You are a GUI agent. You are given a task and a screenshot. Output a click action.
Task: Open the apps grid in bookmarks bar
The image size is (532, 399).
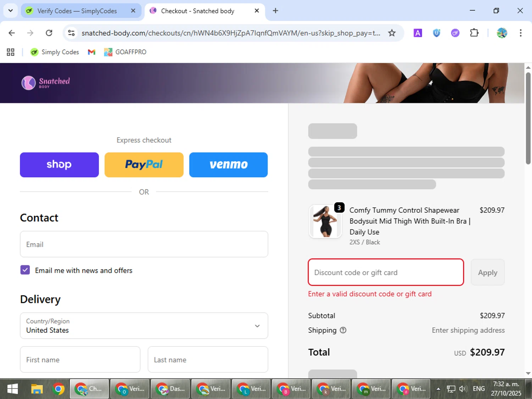(x=11, y=52)
